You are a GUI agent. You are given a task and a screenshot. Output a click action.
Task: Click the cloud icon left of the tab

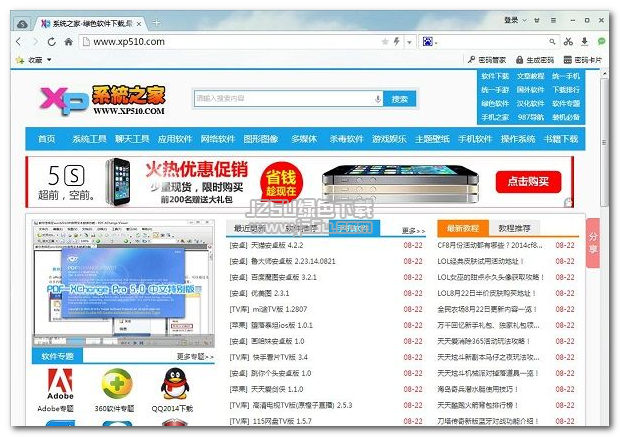23,25
